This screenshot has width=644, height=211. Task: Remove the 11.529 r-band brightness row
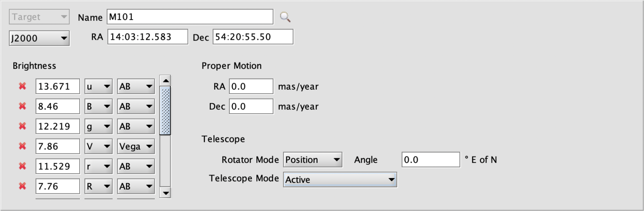pyautogui.click(x=23, y=166)
